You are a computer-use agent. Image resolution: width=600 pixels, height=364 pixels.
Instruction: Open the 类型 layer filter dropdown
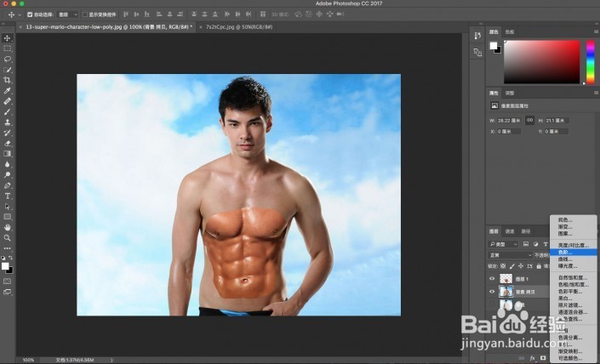(503, 244)
